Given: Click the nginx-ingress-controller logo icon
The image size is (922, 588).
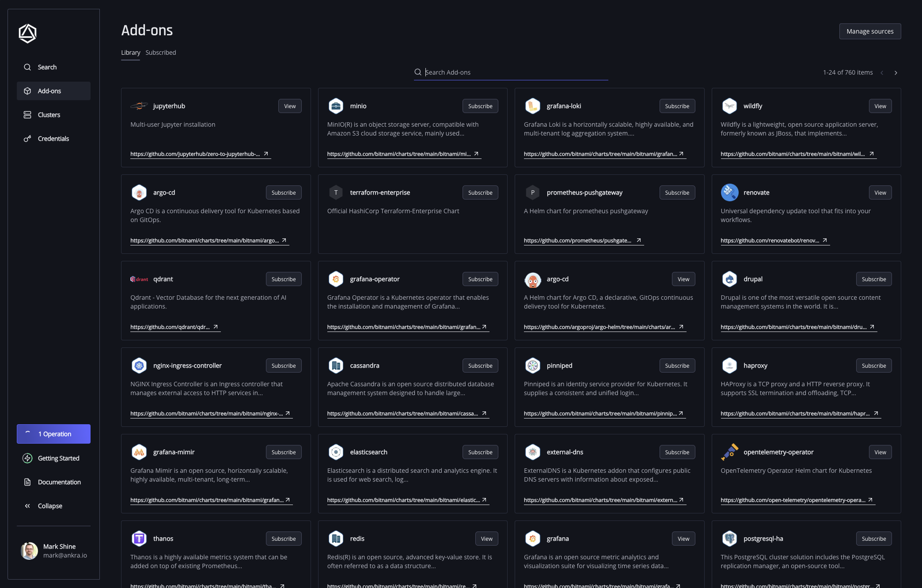Looking at the screenshot, I should 139,366.
